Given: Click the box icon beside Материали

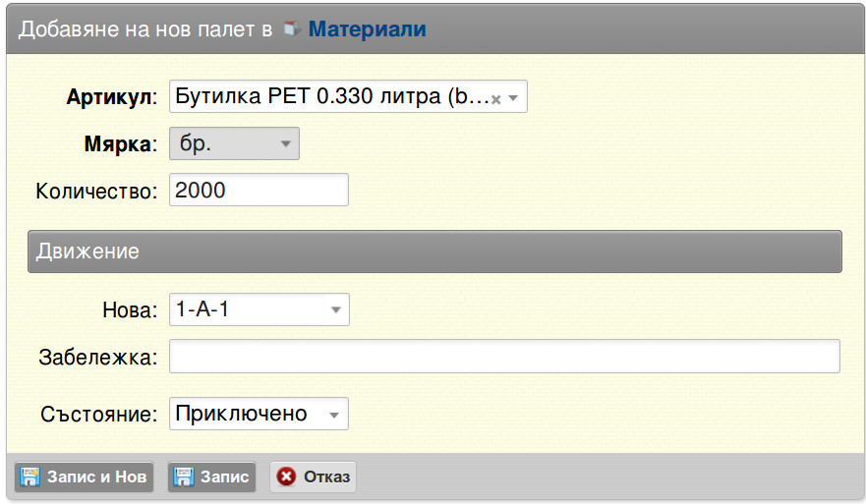Looking at the screenshot, I should pos(292,28).
